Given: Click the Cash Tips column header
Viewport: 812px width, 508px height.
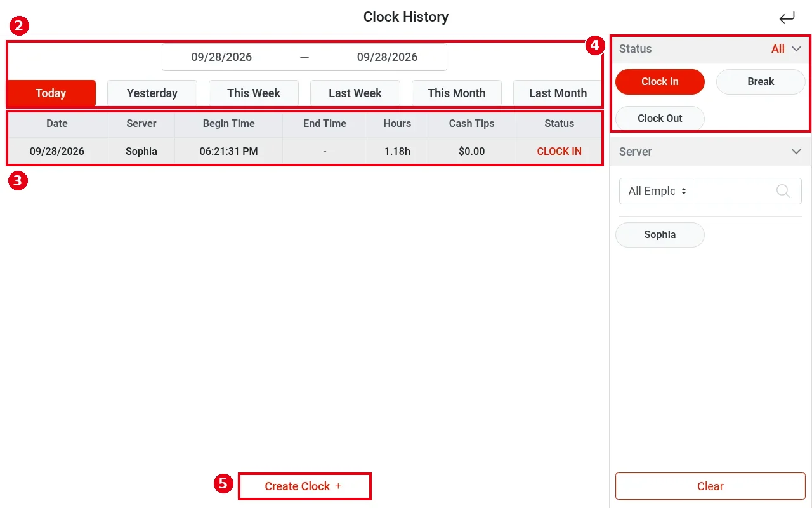Looking at the screenshot, I should 471,124.
